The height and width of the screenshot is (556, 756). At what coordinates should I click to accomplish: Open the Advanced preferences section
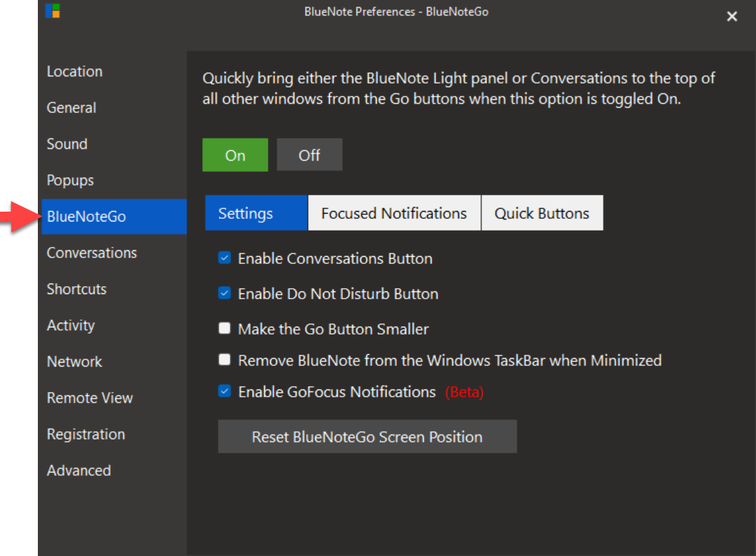pyautogui.click(x=79, y=470)
